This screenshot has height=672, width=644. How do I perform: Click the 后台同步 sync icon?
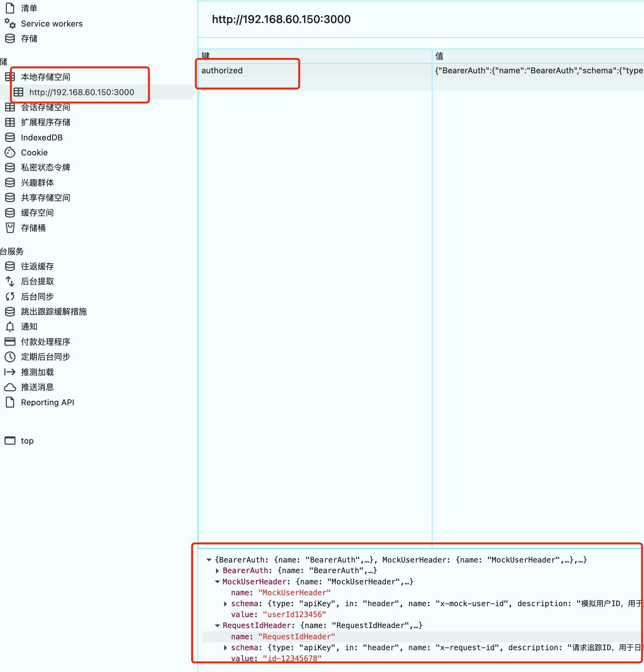coord(10,296)
